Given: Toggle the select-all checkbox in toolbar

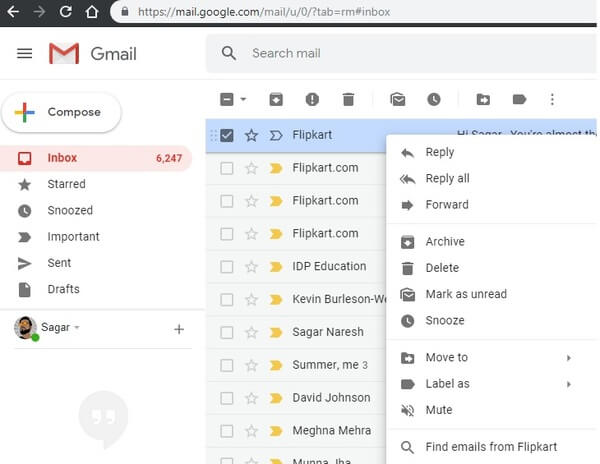Looking at the screenshot, I should (227, 99).
